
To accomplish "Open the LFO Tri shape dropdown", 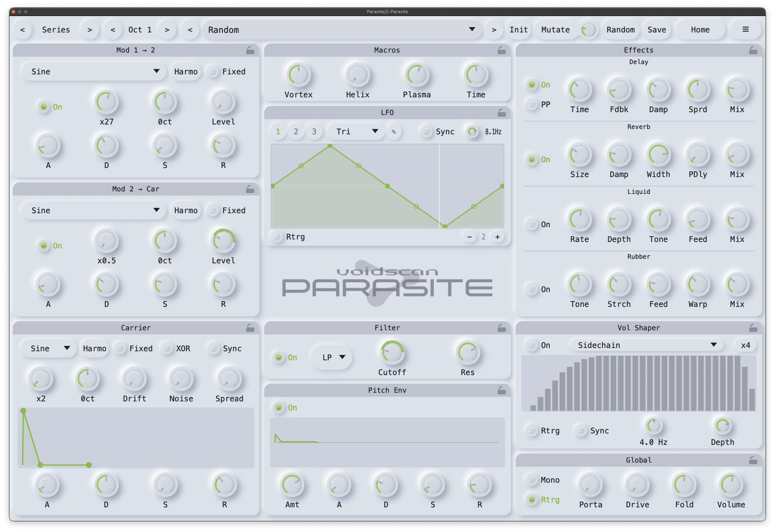I will (356, 132).
